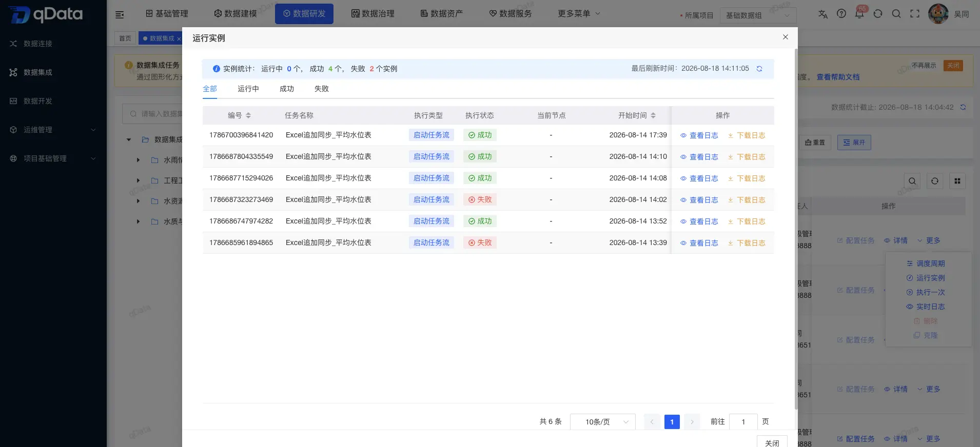The image size is (980, 447).
Task: Toggle the sidebar collapse hamburger icon
Action: [x=120, y=14]
